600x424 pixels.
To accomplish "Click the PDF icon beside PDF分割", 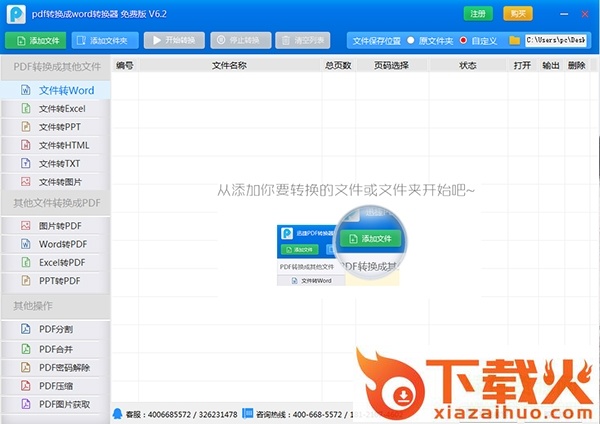I will [x=26, y=329].
